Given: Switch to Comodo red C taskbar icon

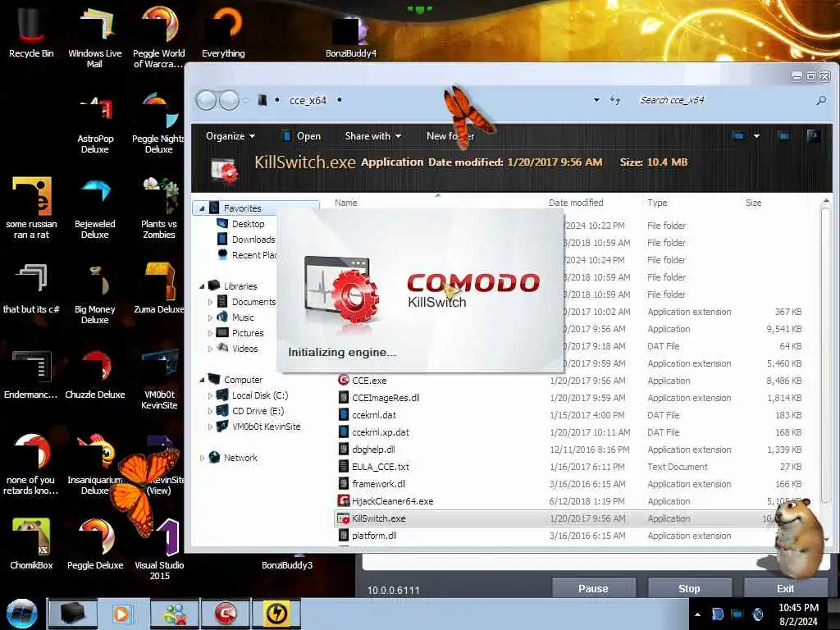Looking at the screenshot, I should (226, 614).
